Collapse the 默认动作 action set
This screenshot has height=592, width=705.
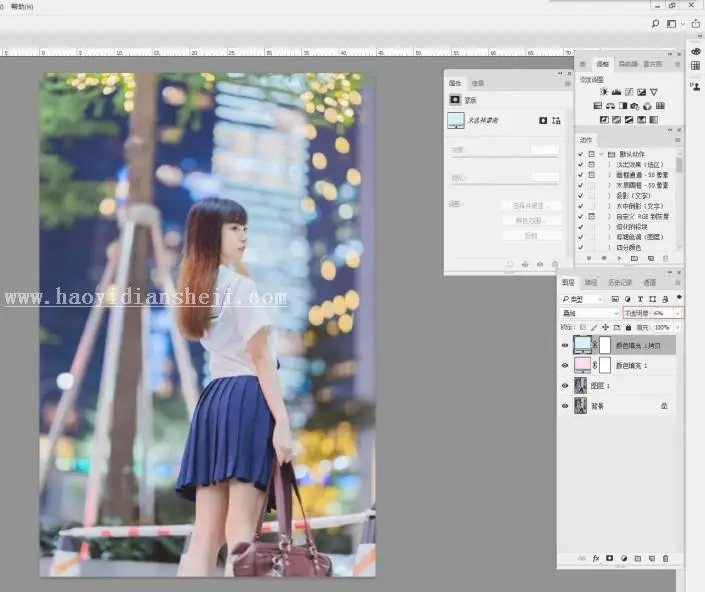pyautogui.click(x=601, y=154)
